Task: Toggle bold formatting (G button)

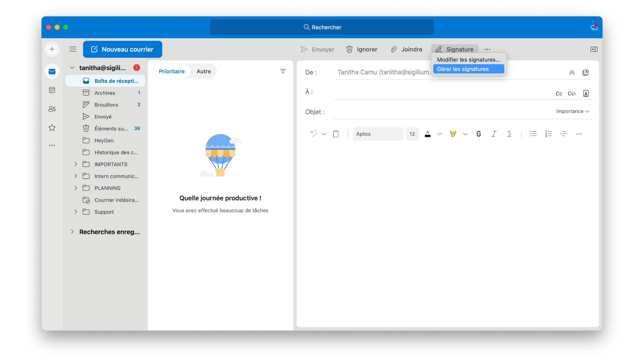Action: pyautogui.click(x=479, y=134)
